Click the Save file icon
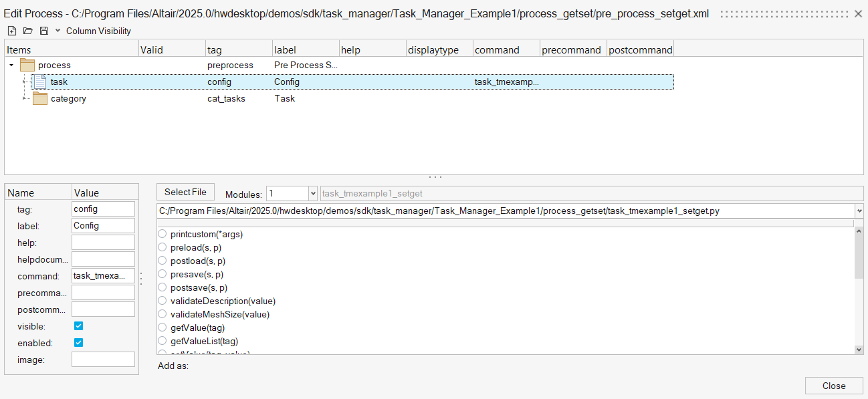 [x=44, y=31]
